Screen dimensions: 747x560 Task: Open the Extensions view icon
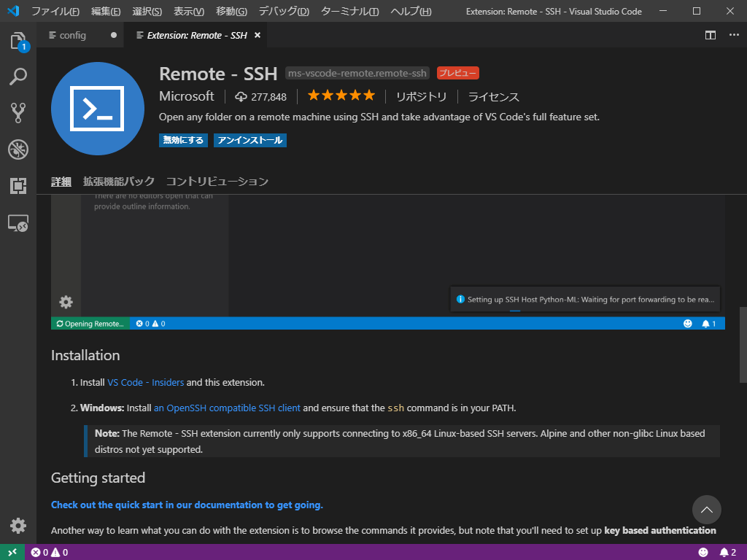click(18, 186)
